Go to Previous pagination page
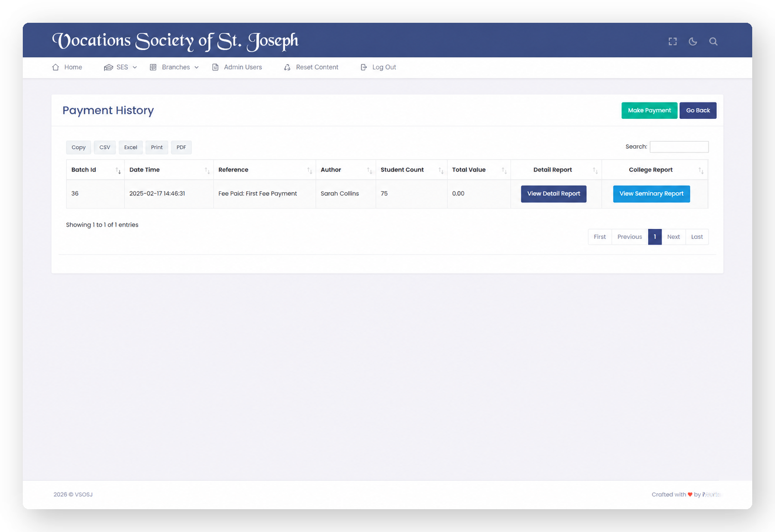775x532 pixels. [630, 237]
